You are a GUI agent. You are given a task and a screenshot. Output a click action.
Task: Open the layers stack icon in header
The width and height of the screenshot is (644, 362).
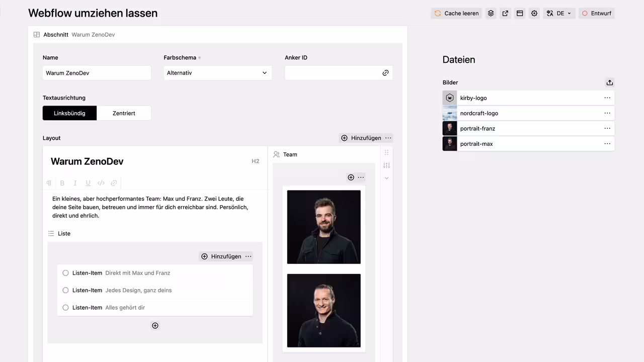pos(491,14)
